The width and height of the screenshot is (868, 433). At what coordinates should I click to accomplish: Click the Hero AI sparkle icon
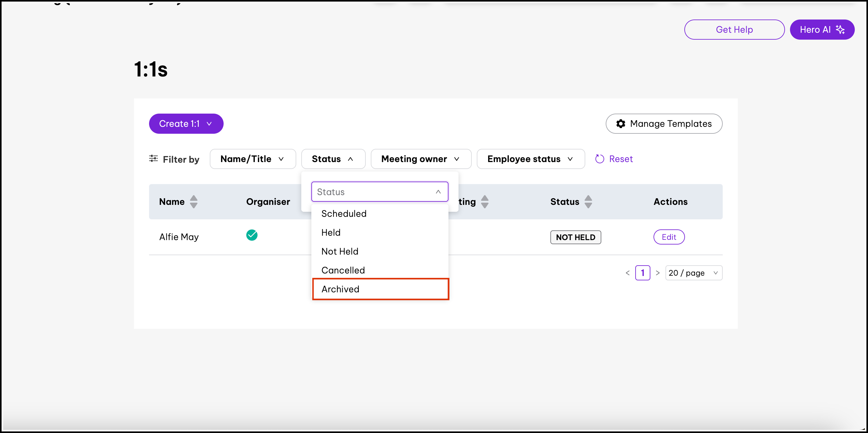coord(840,30)
